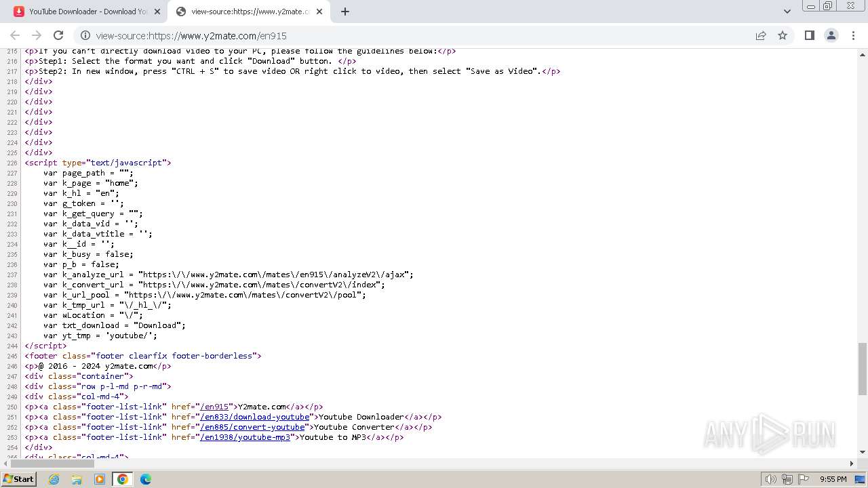Image resolution: width=868 pixels, height=488 pixels.
Task: Bookmark this page with star icon
Action: click(x=783, y=36)
